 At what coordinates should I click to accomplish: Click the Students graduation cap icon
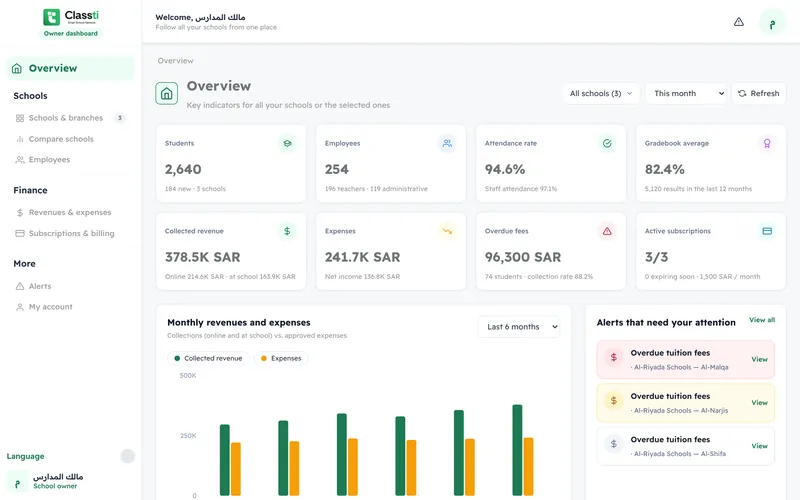[287, 143]
